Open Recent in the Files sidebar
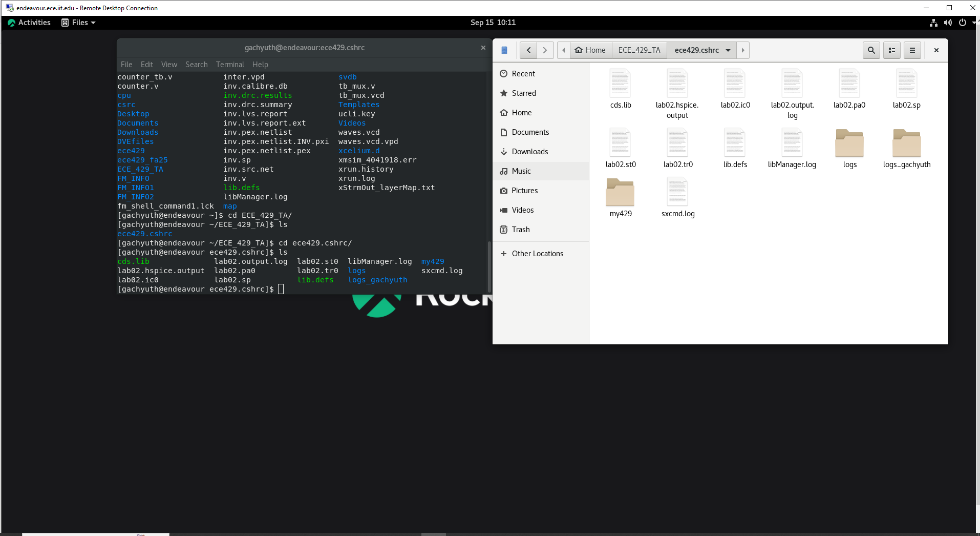The image size is (980, 536). (x=541, y=74)
